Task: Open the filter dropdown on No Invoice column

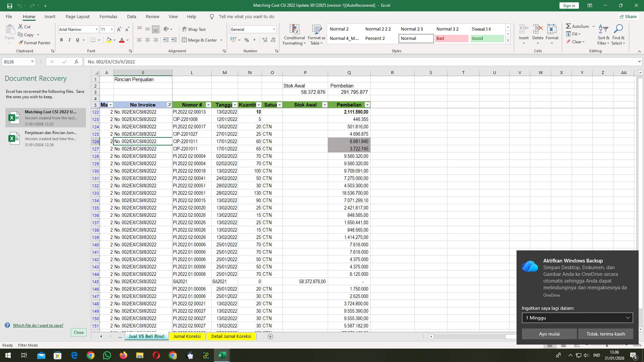Action: (169, 105)
